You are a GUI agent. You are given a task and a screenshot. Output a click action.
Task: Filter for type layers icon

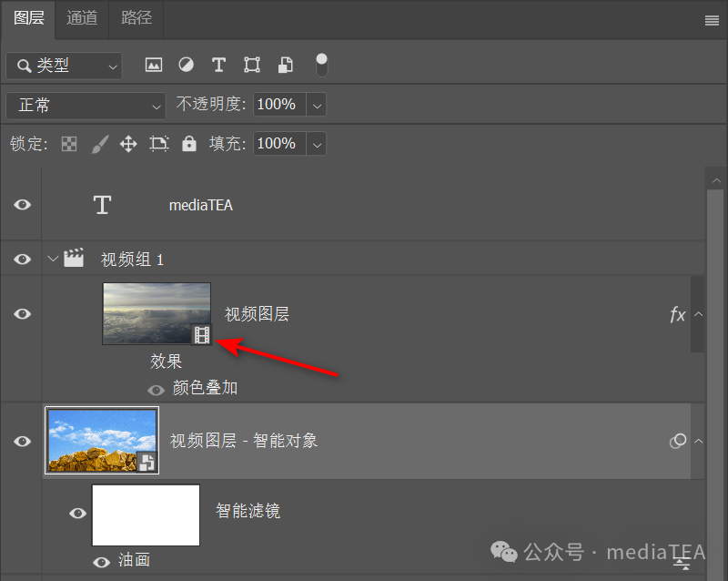pyautogui.click(x=218, y=65)
